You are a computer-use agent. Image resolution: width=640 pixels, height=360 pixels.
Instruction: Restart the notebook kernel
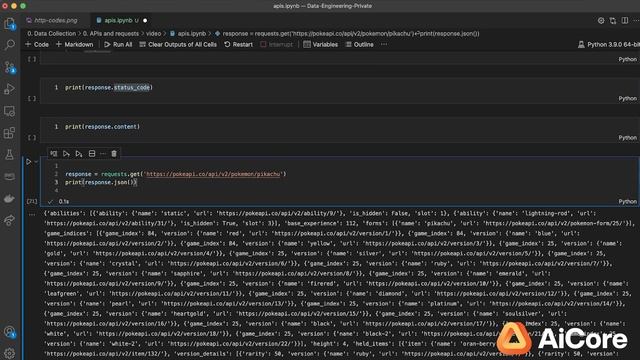click(238, 44)
